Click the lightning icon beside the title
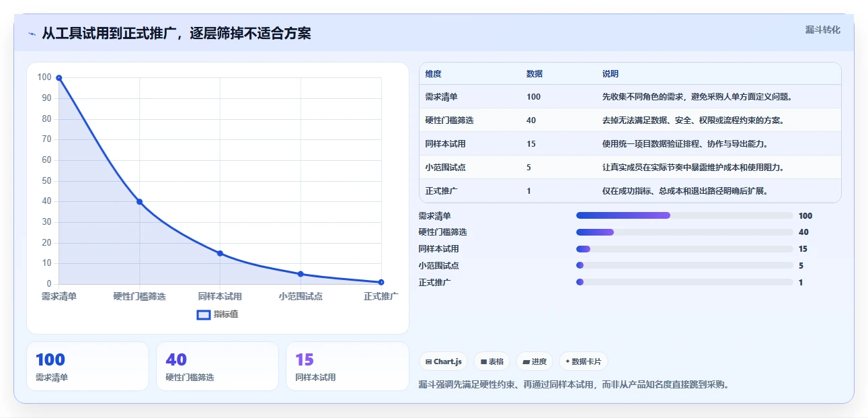The width and height of the screenshot is (868, 418). click(x=32, y=34)
